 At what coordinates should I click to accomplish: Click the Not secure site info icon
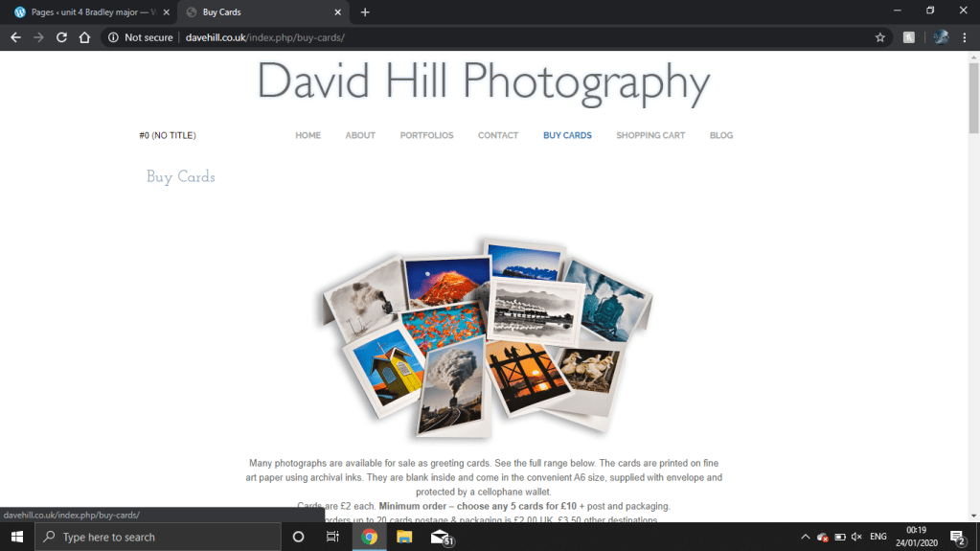(x=113, y=37)
